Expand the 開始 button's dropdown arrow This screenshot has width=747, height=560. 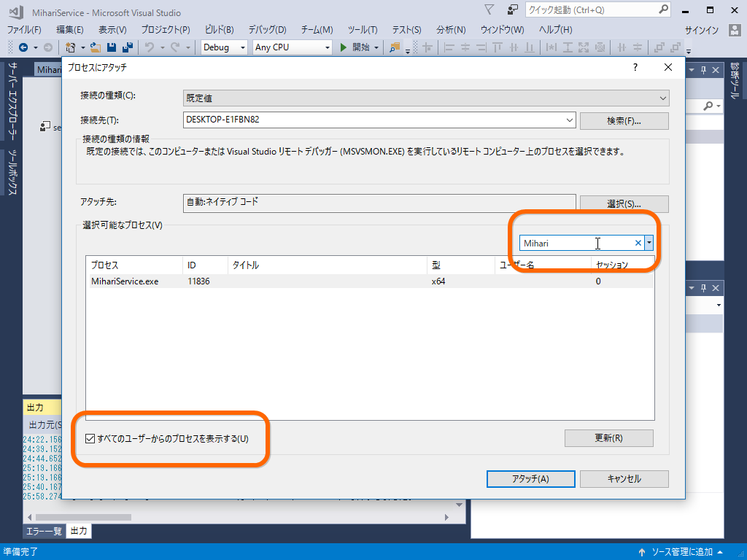tap(376, 47)
